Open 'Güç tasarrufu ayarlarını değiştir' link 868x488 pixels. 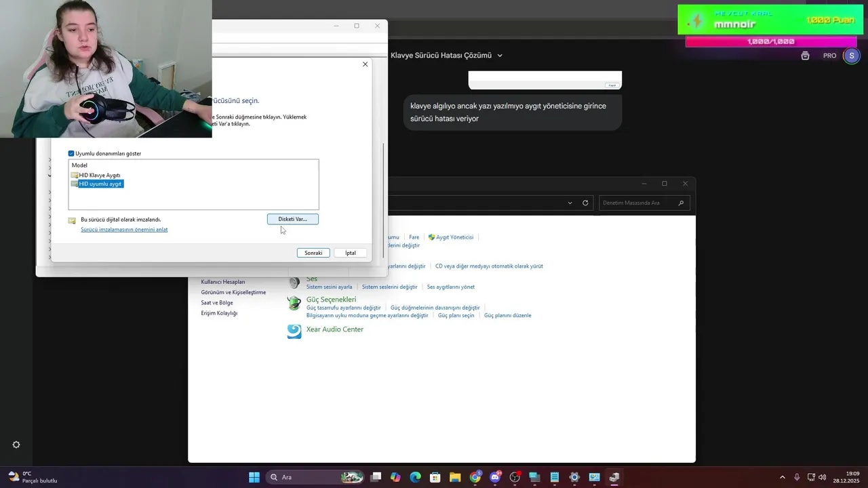pyautogui.click(x=344, y=308)
